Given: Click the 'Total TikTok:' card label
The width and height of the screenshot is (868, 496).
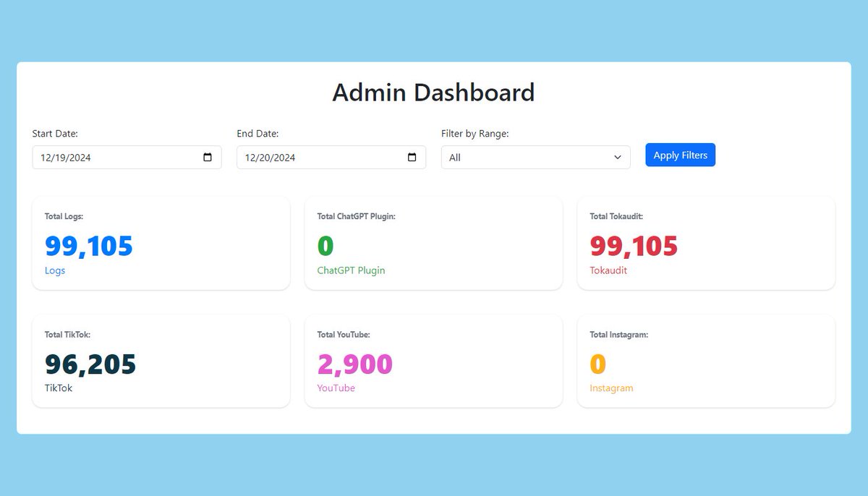Looking at the screenshot, I should point(67,335).
